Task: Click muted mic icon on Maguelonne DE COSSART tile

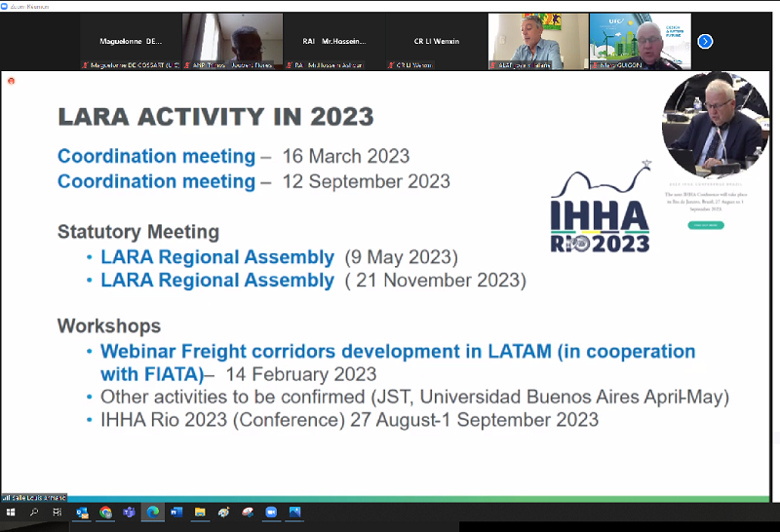Action: [x=85, y=65]
